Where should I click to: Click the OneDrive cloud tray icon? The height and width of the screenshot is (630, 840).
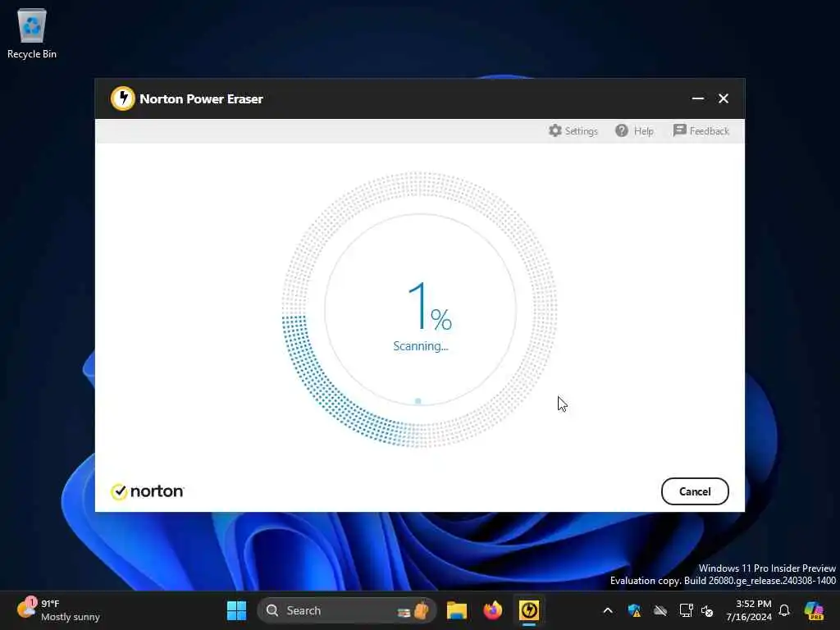[x=660, y=610]
